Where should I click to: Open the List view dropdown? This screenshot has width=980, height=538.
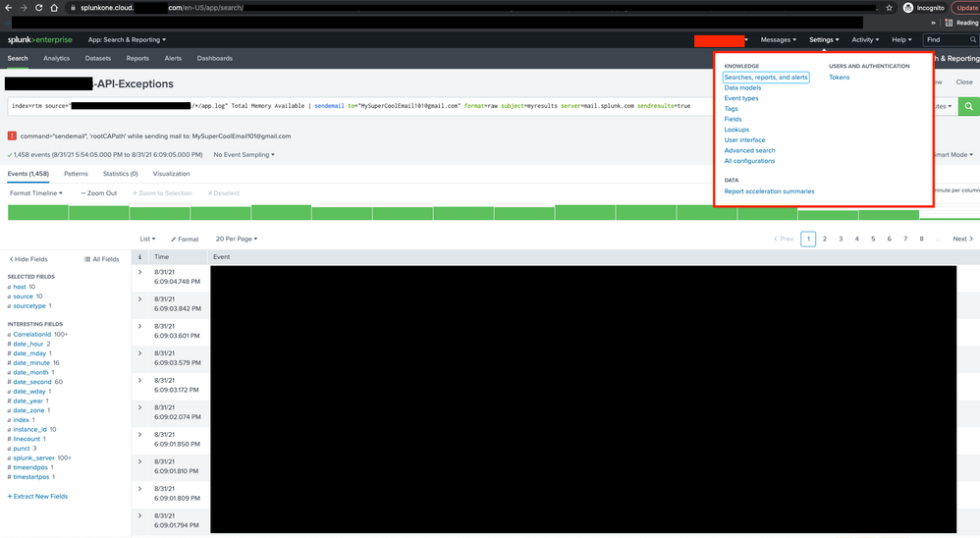pyautogui.click(x=147, y=239)
